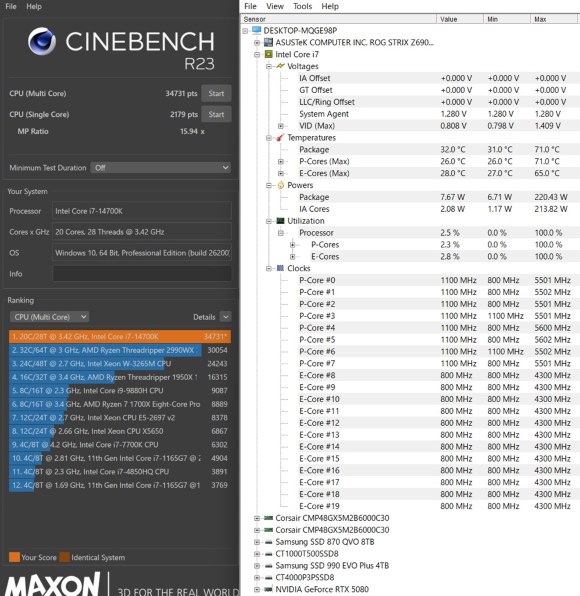This screenshot has width=580, height=596.
Task: Expand the Utilization P-Cores row
Action: [292, 245]
